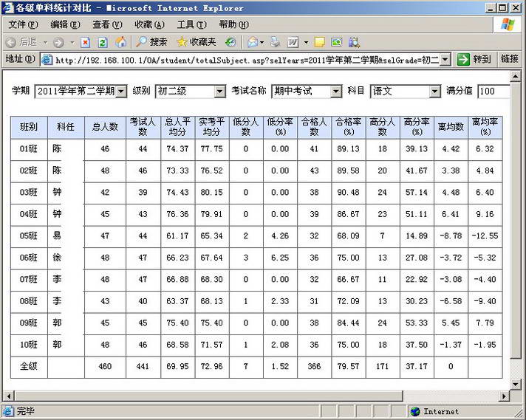This screenshot has width=526, height=420.
Task: Click the 全级 total row label
Action: tap(29, 367)
